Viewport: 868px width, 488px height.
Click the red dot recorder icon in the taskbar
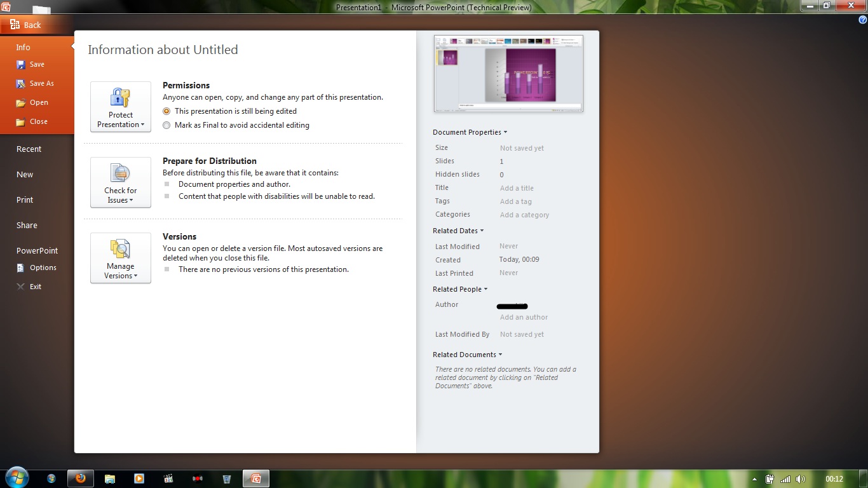(x=198, y=478)
